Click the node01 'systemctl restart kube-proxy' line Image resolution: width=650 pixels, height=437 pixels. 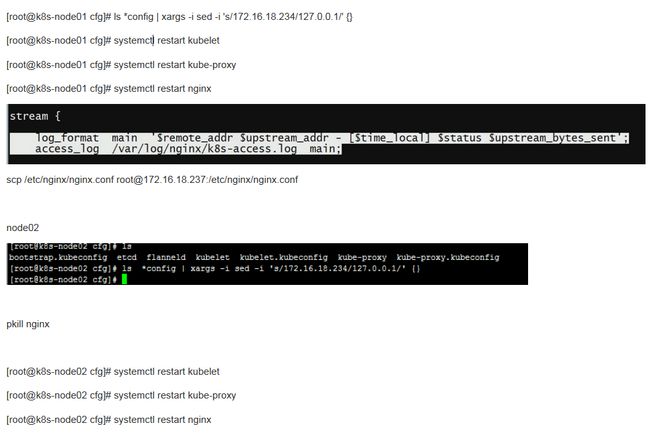[x=121, y=65]
